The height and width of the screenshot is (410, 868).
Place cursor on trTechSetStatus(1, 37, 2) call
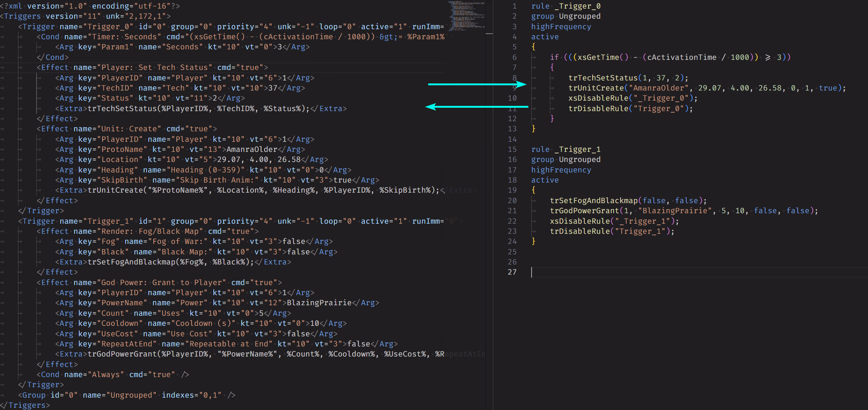tap(628, 78)
